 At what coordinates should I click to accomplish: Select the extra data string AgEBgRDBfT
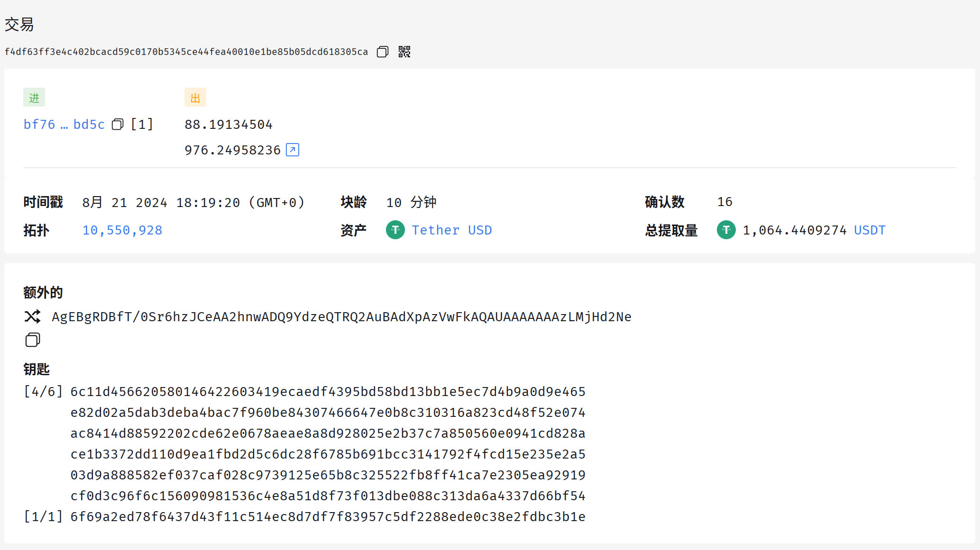click(x=341, y=316)
